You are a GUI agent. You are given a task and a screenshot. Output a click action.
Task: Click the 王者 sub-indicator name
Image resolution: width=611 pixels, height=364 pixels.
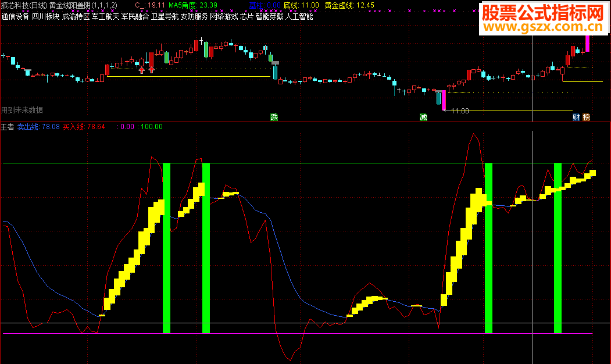pyautogui.click(x=8, y=127)
